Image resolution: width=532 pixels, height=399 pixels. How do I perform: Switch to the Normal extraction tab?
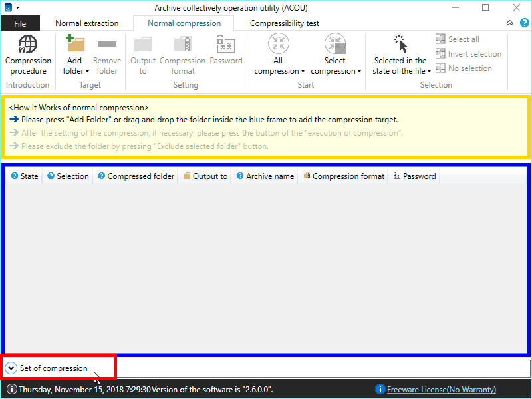(86, 23)
